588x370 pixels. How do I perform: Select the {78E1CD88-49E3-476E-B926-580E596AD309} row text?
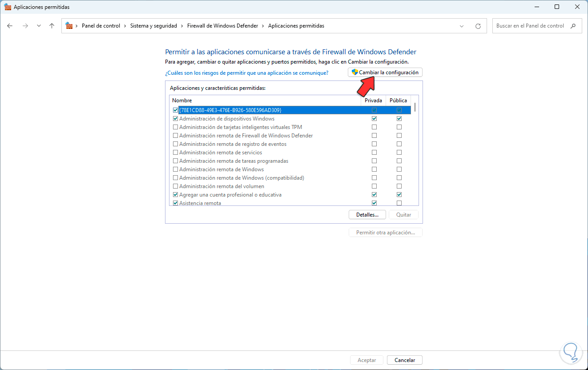(230, 110)
